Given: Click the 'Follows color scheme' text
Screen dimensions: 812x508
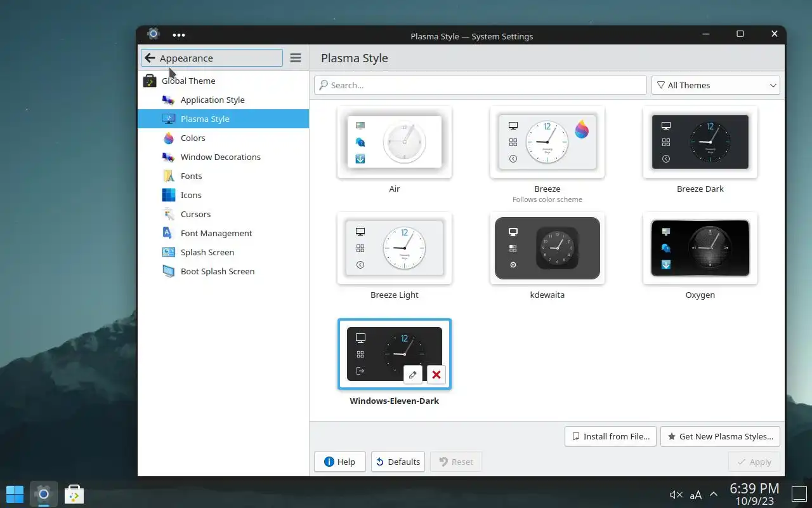Looking at the screenshot, I should [547, 199].
